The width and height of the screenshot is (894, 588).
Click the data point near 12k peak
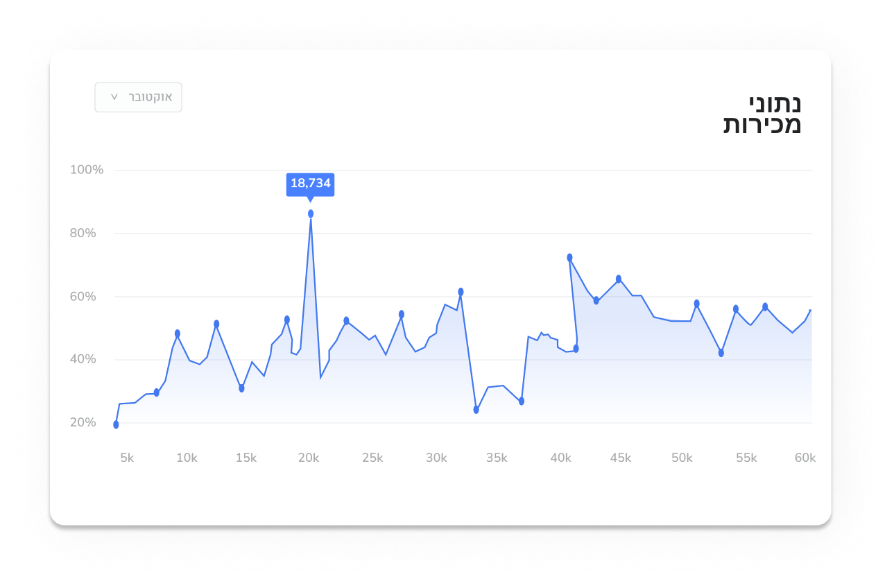(216, 324)
